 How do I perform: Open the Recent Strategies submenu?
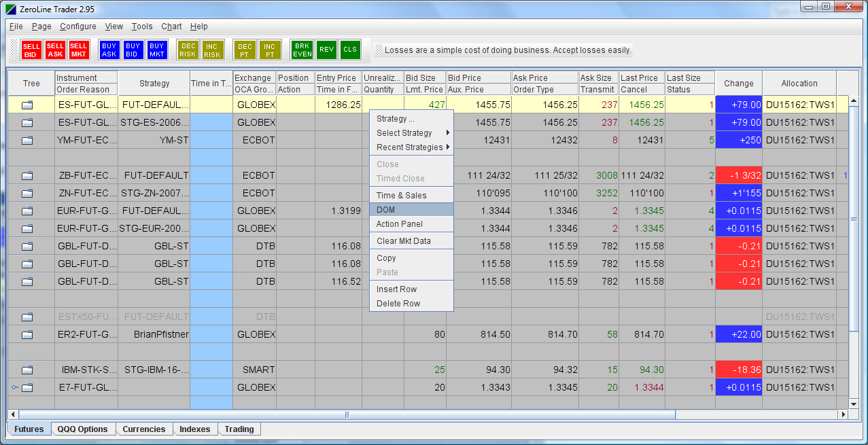[411, 147]
